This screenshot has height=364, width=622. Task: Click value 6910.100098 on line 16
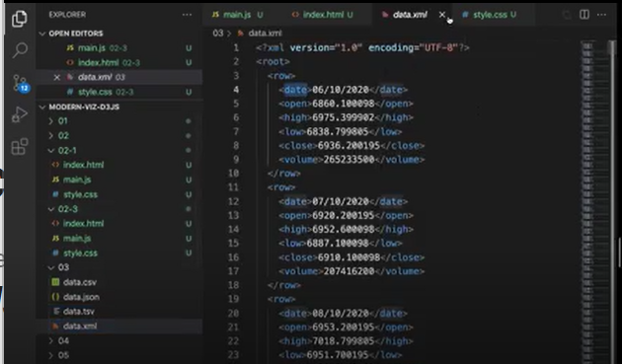[x=349, y=257]
